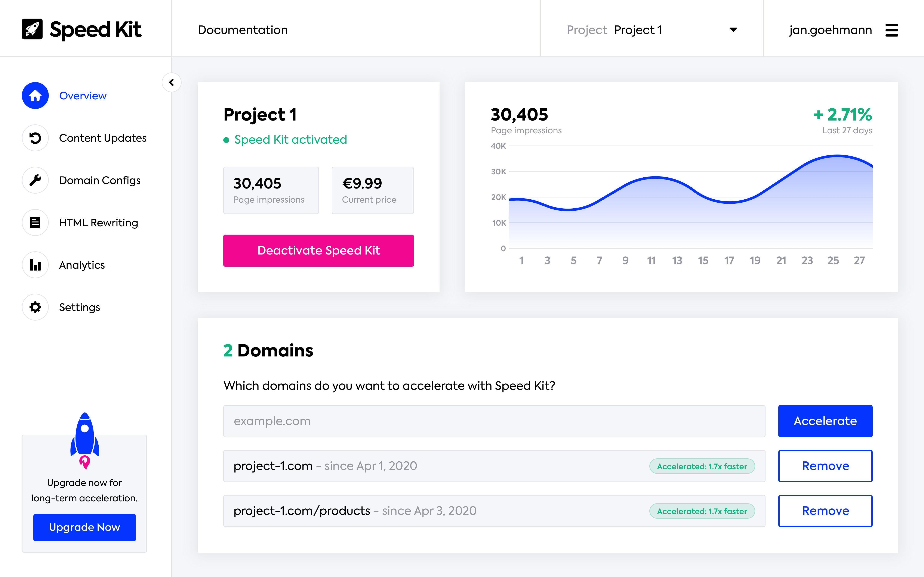Select the Analytics navigation label
This screenshot has height=577, width=924.
point(82,265)
